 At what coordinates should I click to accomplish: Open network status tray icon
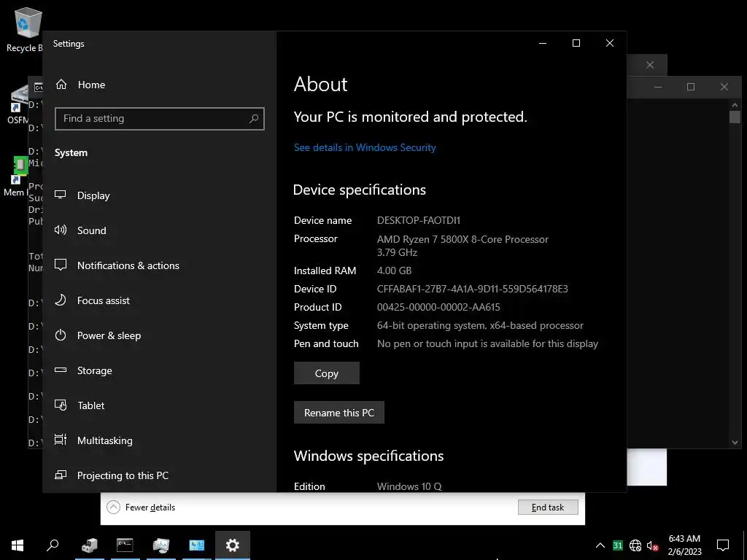635,545
